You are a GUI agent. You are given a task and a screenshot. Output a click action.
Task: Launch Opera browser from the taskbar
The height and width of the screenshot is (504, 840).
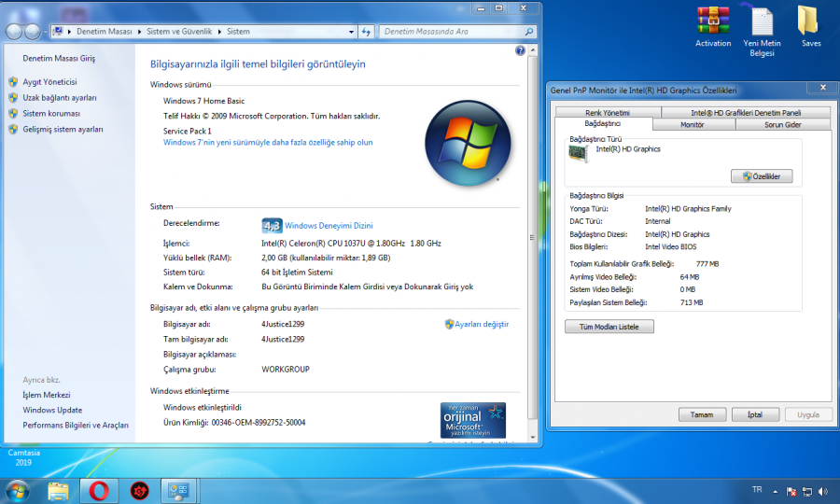click(x=98, y=489)
